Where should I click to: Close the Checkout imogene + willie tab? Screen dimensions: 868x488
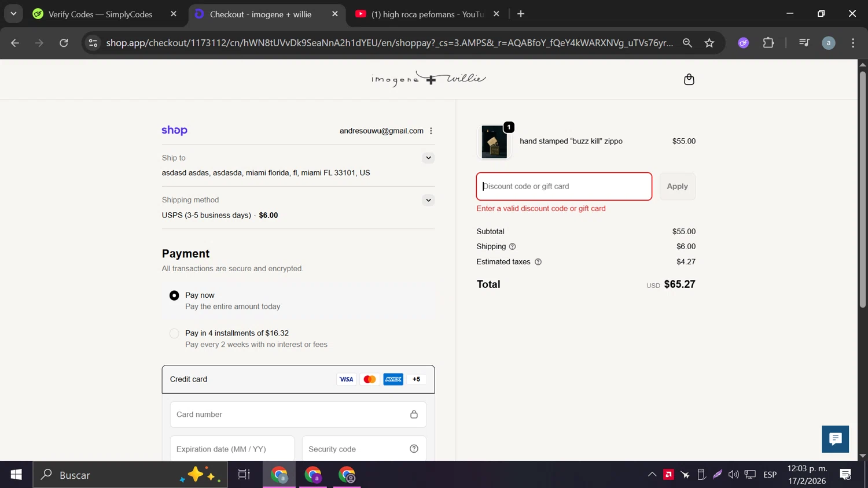coord(334,14)
